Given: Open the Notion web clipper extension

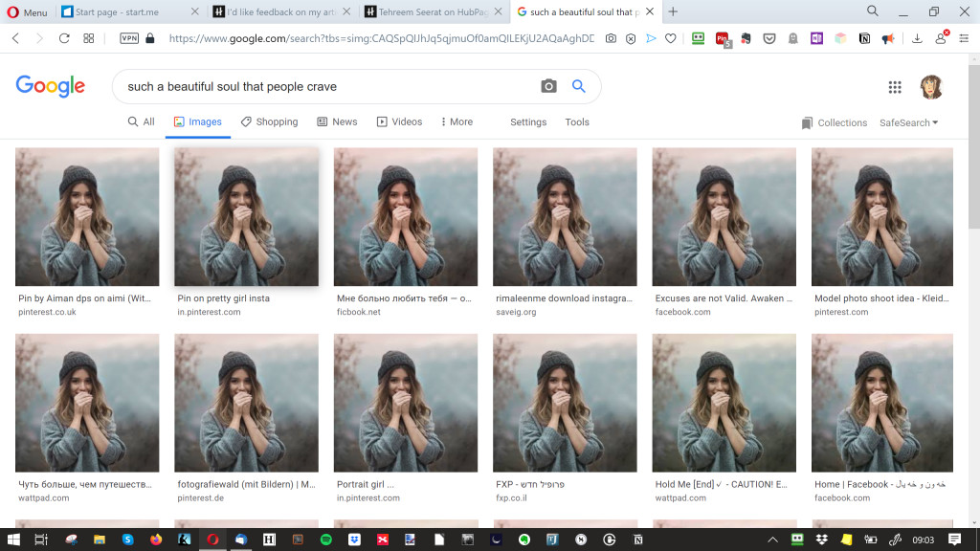Looking at the screenshot, I should [x=864, y=38].
